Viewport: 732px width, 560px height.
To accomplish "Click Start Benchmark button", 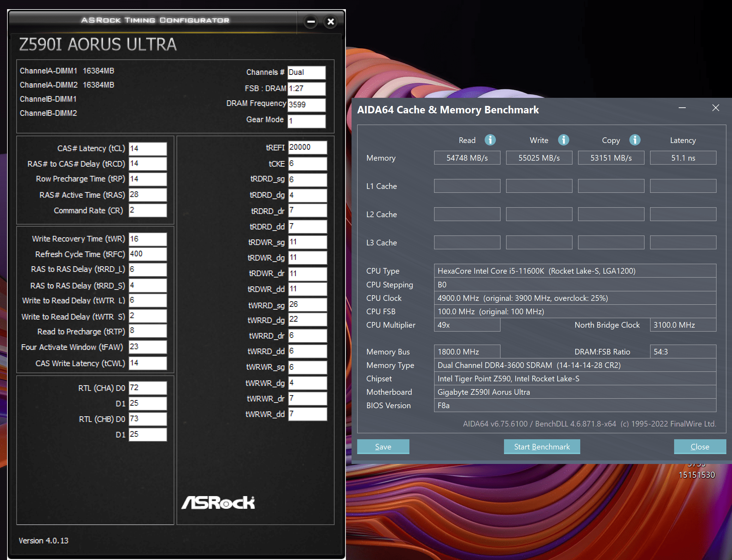I will [x=542, y=447].
